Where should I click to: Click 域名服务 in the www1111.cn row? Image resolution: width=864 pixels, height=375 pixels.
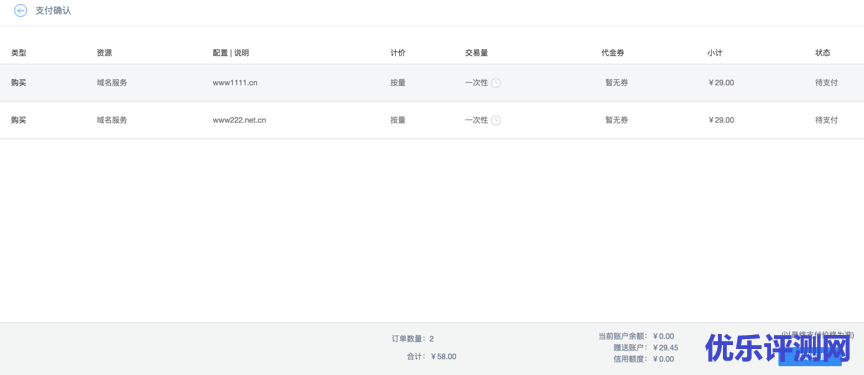click(x=112, y=83)
